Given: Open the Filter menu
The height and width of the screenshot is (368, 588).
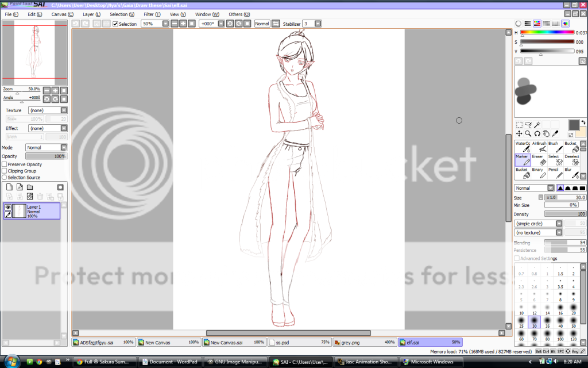Looking at the screenshot, I should [x=152, y=14].
